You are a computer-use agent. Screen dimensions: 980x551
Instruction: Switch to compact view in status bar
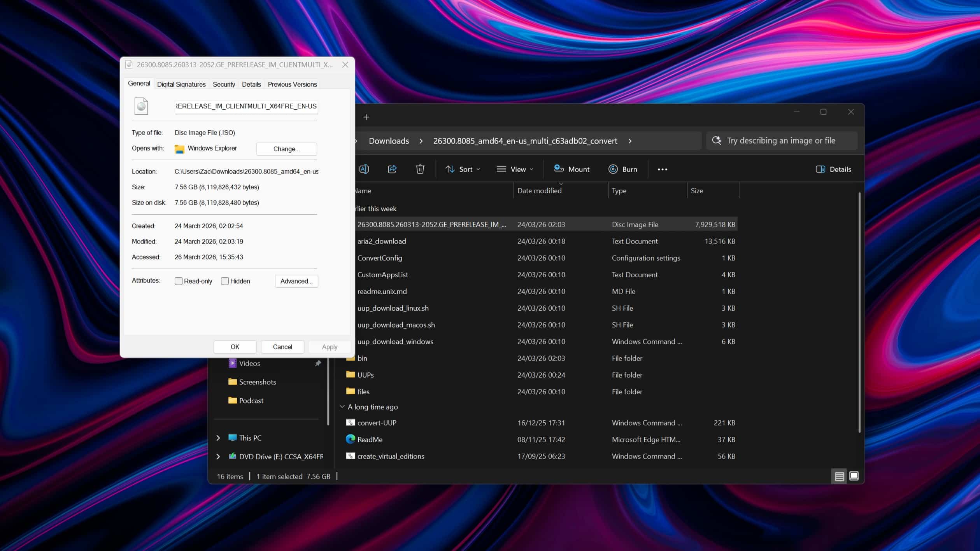(x=839, y=476)
